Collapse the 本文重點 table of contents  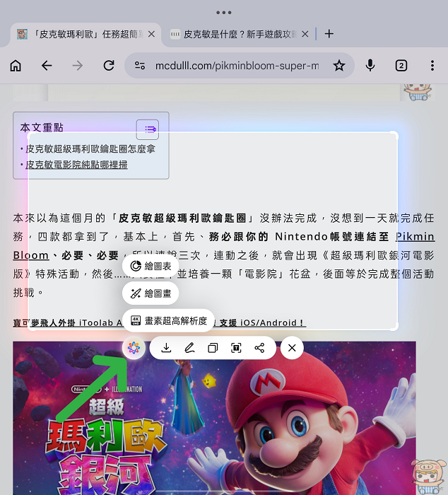148,129
